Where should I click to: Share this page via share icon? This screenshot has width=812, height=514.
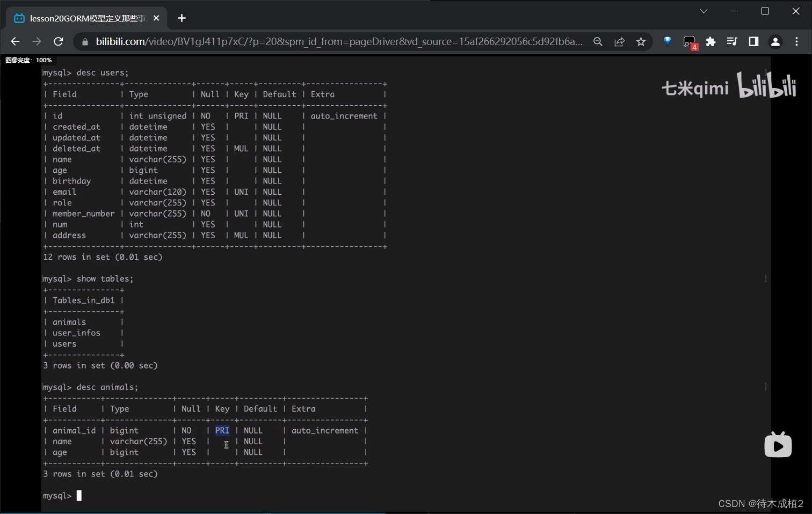[619, 42]
